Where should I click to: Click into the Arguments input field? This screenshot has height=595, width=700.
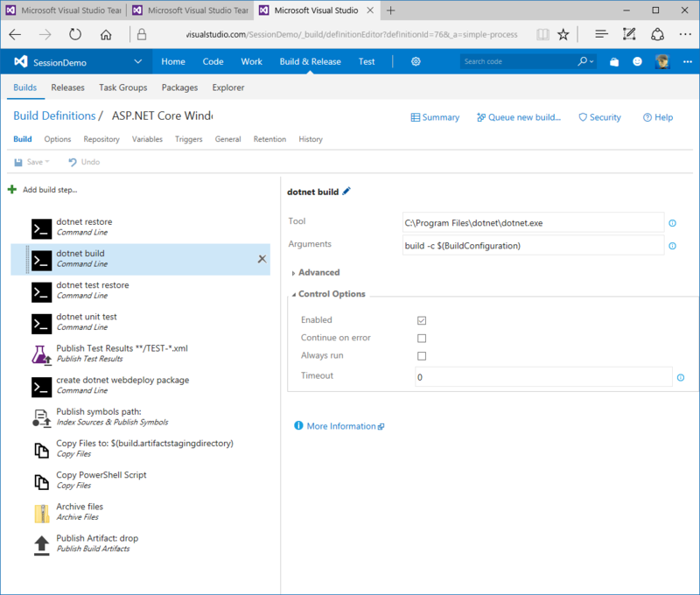click(533, 246)
